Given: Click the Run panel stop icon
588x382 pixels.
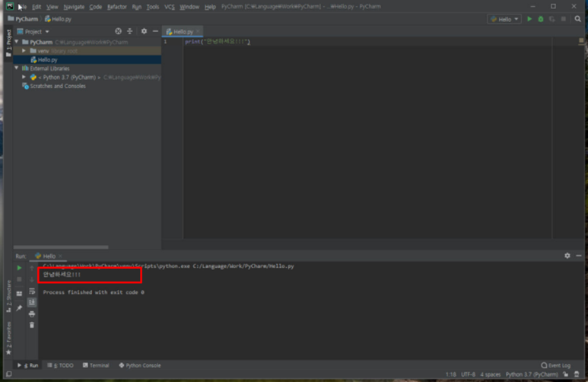Looking at the screenshot, I should pyautogui.click(x=19, y=279).
